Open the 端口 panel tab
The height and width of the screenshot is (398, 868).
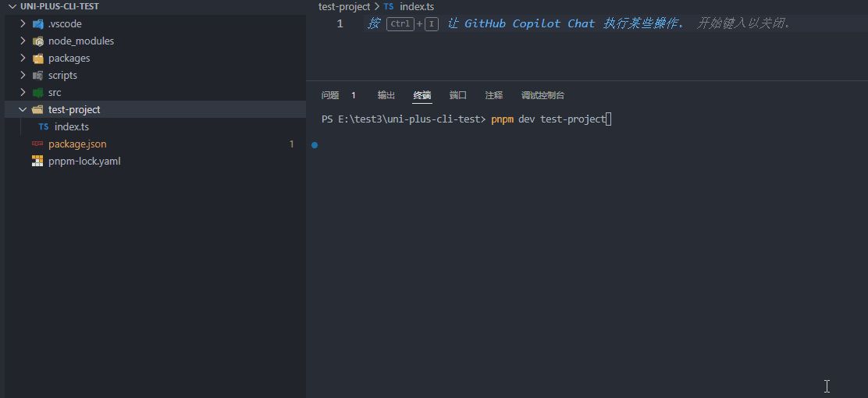(x=458, y=95)
